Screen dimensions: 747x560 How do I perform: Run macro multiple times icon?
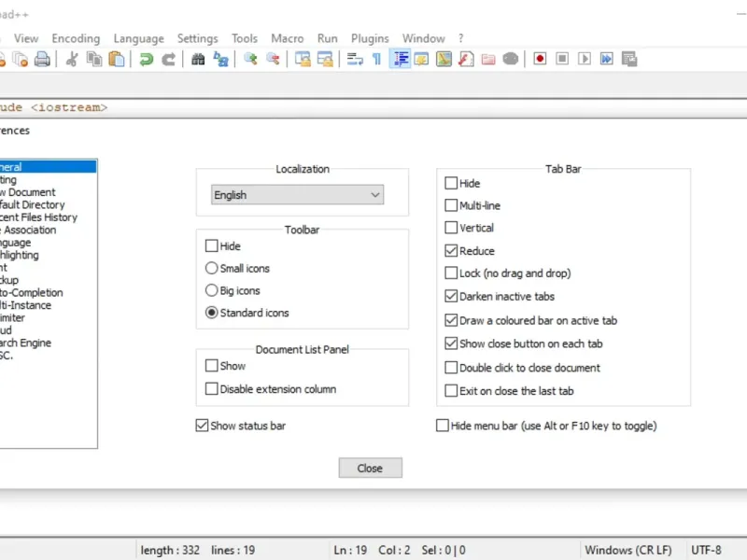[607, 59]
